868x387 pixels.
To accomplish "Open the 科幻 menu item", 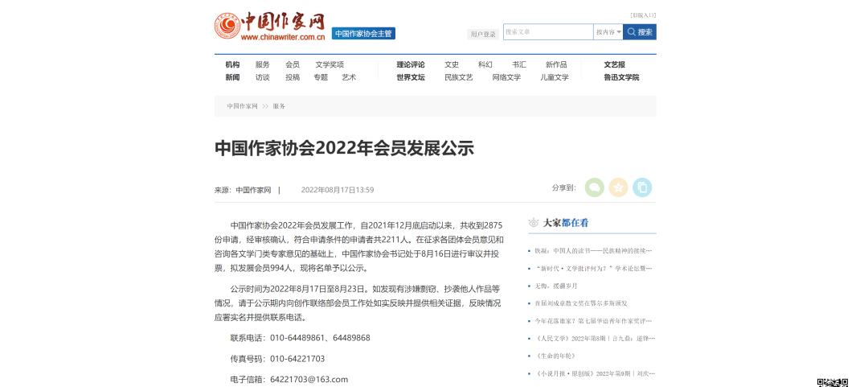I will pos(485,64).
